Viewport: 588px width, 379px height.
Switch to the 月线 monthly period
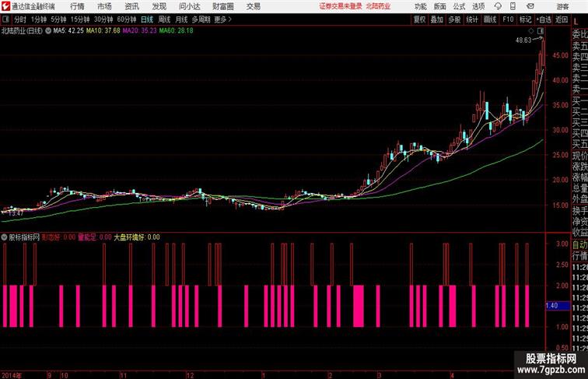click(x=181, y=19)
